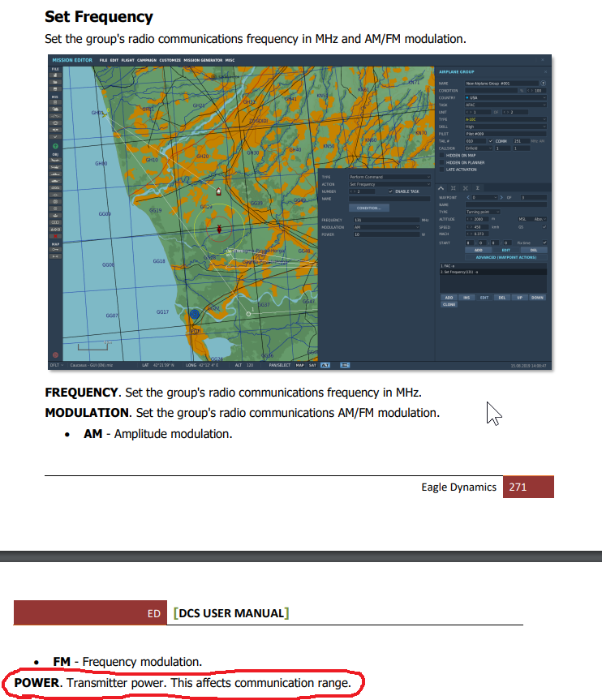Open the FLIGHT menu in Mission Editor
The height and width of the screenshot is (700, 602).
click(127, 60)
